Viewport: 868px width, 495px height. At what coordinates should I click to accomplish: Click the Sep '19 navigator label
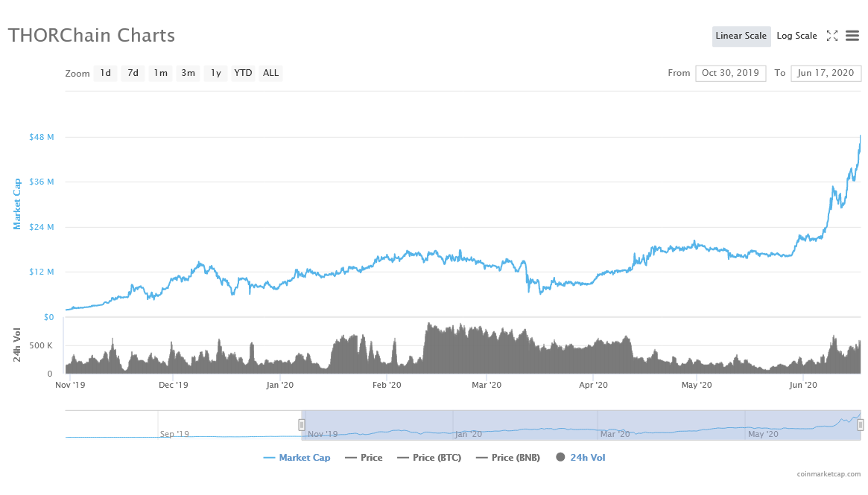174,434
